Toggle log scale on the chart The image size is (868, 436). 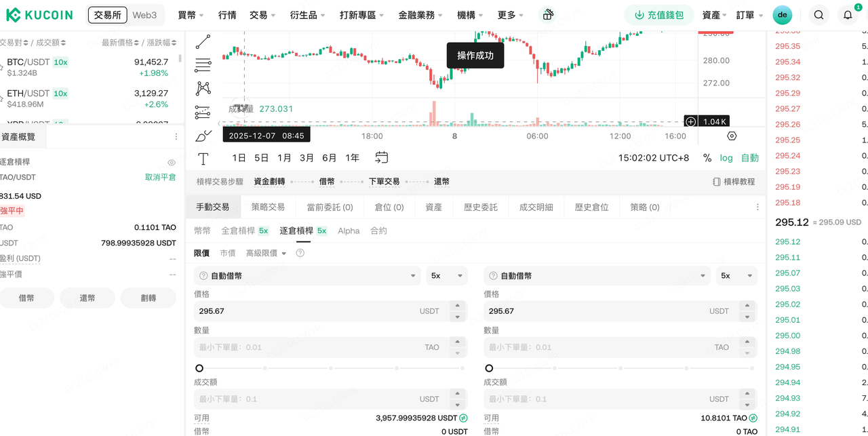click(x=726, y=158)
